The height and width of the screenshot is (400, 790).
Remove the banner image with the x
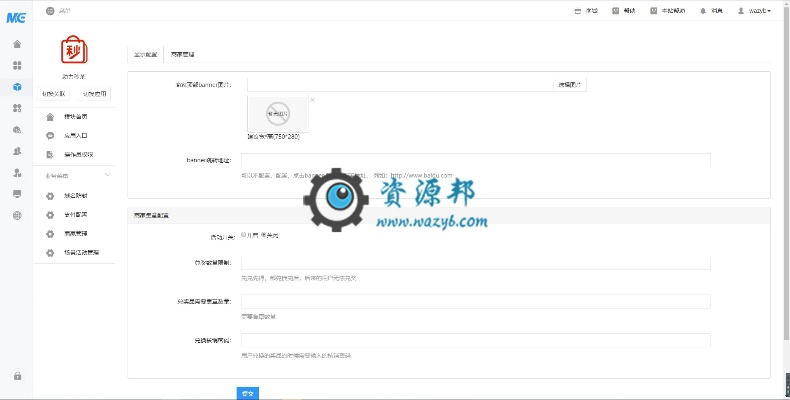pos(312,100)
